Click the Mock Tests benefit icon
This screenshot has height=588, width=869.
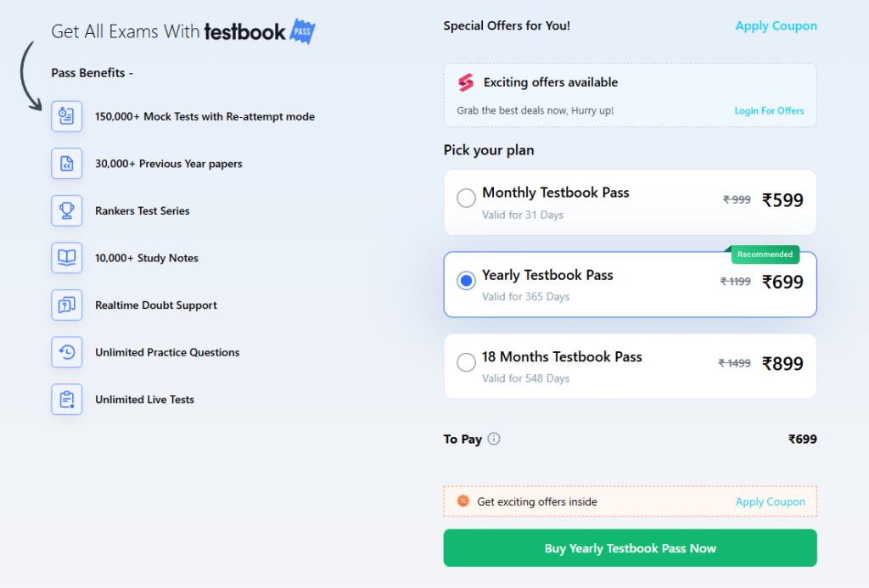point(66,116)
